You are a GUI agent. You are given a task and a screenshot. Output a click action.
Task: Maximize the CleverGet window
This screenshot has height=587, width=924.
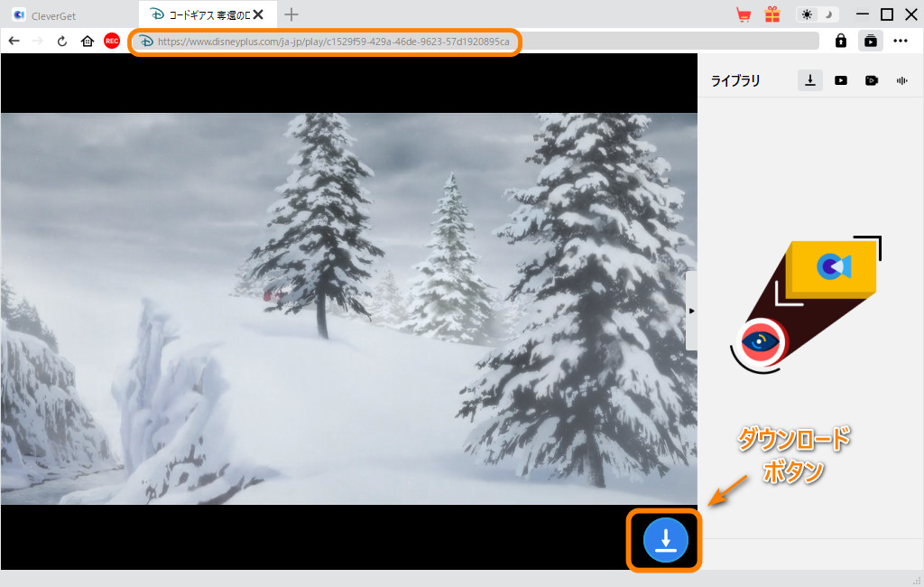[887, 14]
